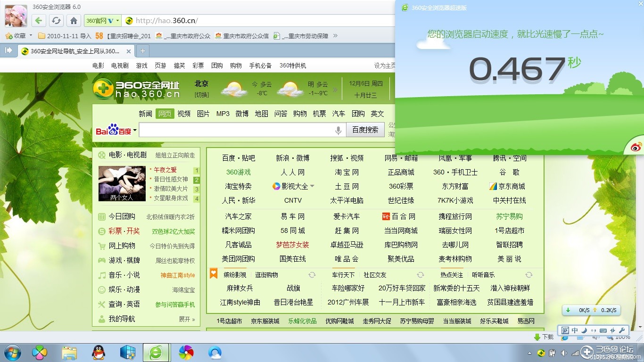644x362 pixels.
Task: Click the IME wrench settings icon
Action: click(622, 330)
